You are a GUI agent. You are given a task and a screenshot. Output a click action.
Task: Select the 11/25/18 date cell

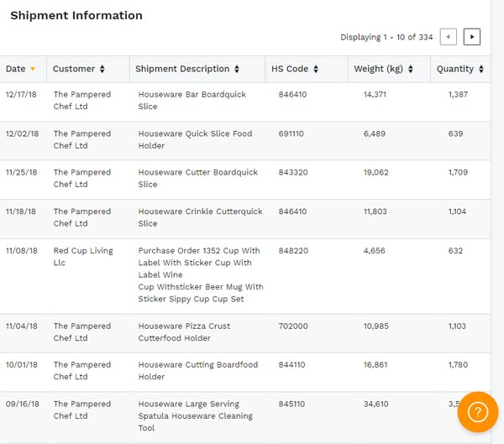22,172
